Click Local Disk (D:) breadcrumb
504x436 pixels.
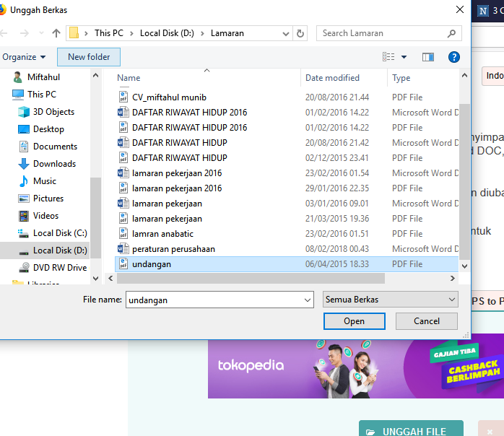167,33
